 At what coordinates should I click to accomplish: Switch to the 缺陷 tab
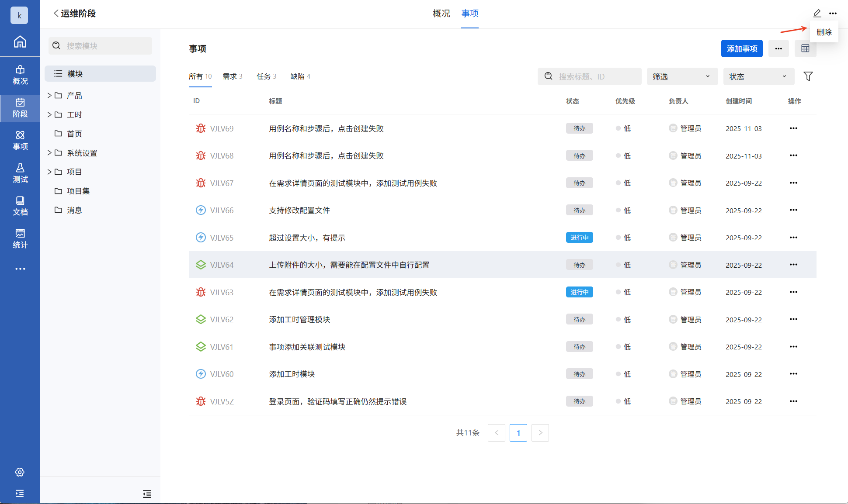300,76
